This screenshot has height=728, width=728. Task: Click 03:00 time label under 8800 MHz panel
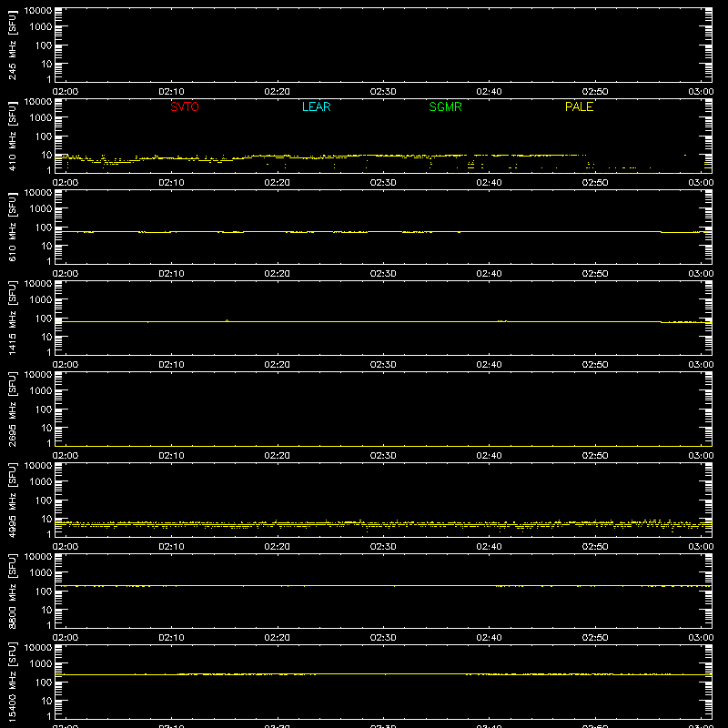[701, 638]
